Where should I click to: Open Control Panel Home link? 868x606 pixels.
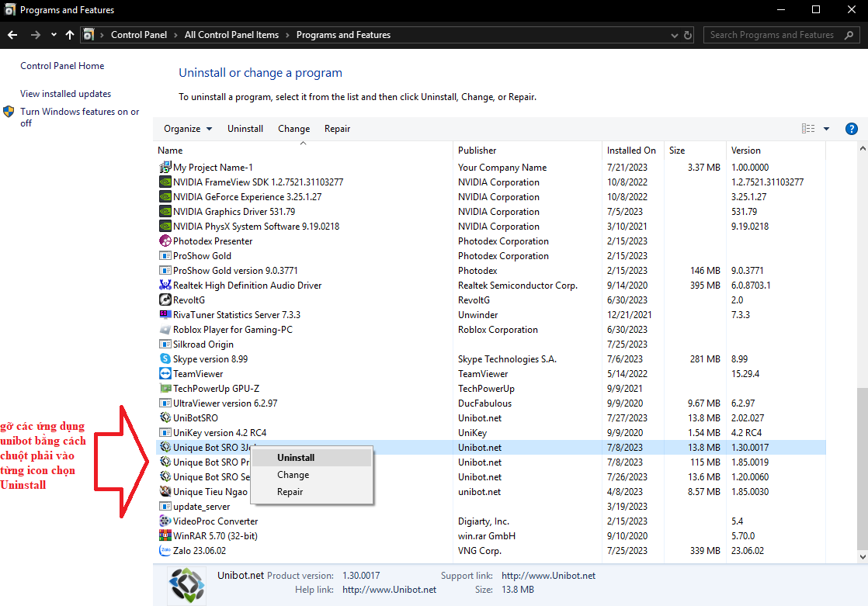click(62, 66)
